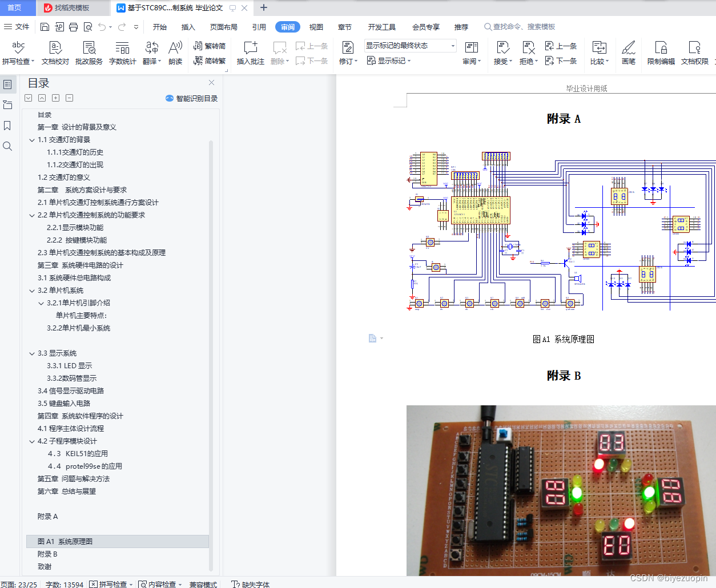Click the print icon in quick toolbar
This screenshot has width=716, height=588.
[73, 27]
